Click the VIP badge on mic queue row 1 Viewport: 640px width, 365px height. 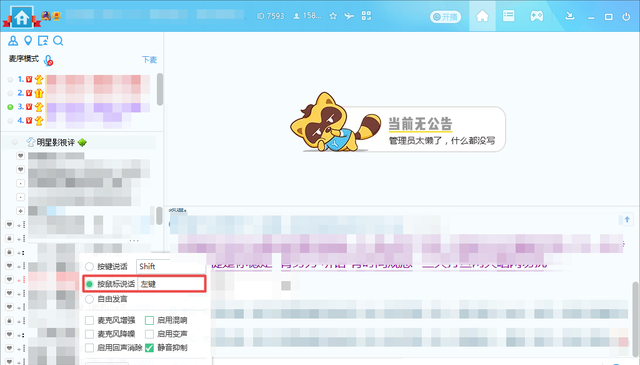click(29, 79)
